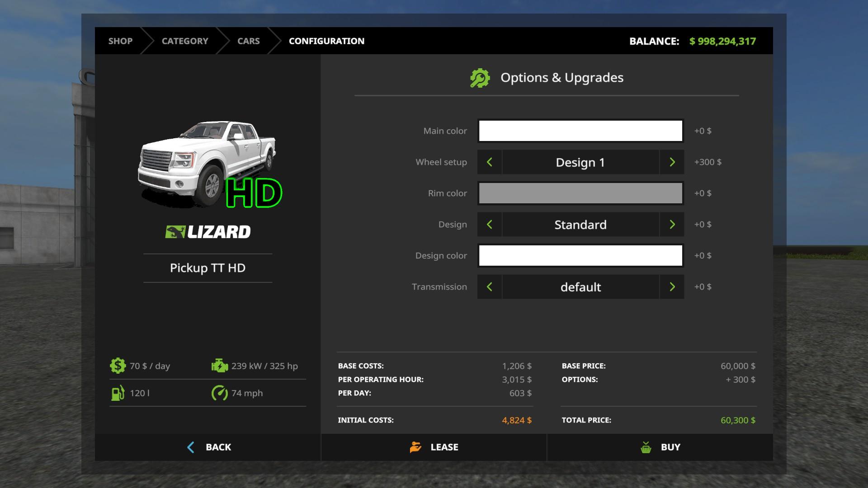Click the daily upkeep dollar icon

(x=118, y=366)
